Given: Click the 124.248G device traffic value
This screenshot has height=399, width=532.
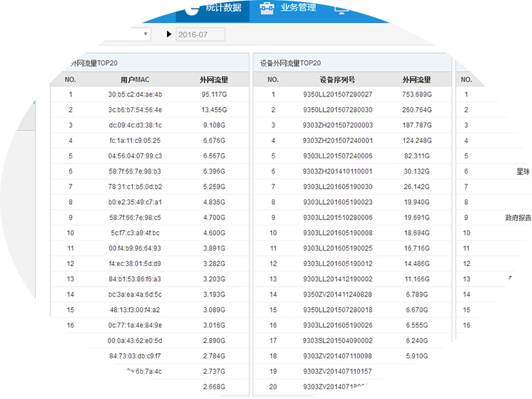Looking at the screenshot, I should (x=417, y=140).
